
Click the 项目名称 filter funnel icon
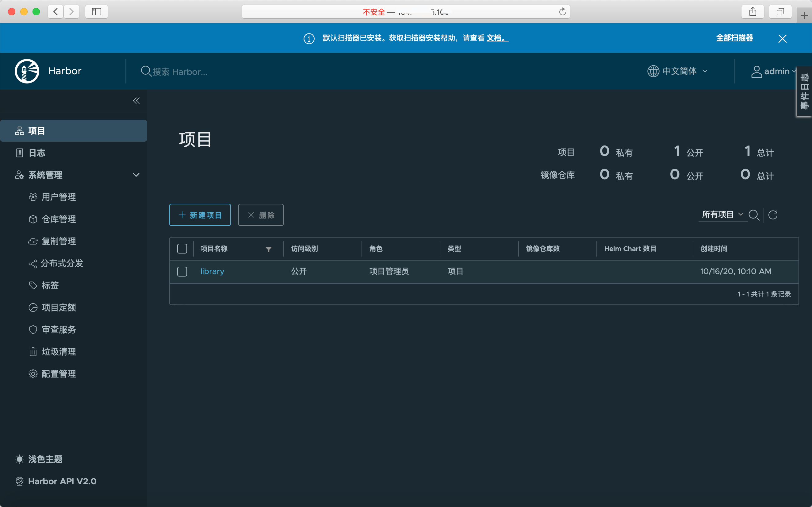tap(268, 250)
